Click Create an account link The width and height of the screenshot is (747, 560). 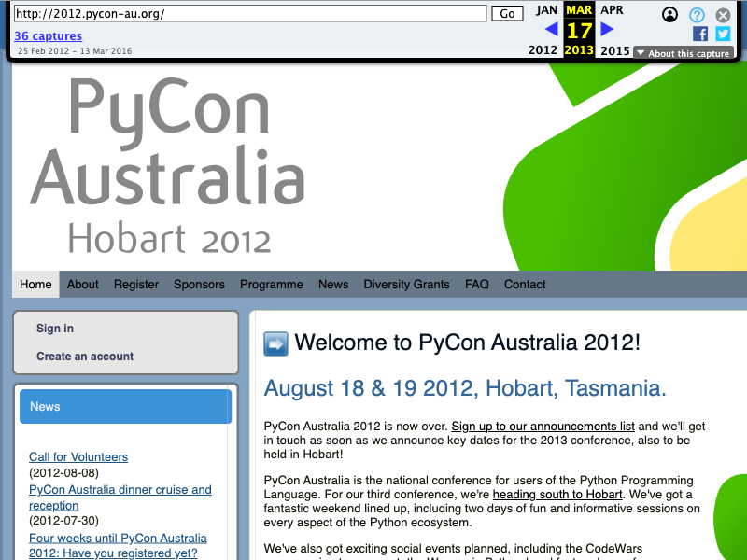85,357
